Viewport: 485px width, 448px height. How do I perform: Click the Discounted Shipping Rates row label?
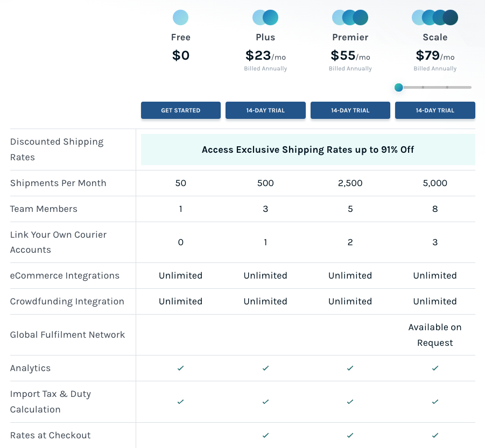pyautogui.click(x=57, y=150)
